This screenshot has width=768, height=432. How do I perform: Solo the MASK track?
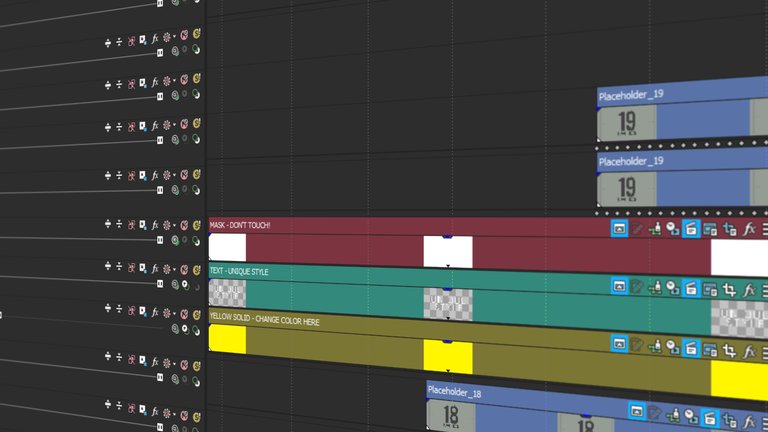click(196, 225)
